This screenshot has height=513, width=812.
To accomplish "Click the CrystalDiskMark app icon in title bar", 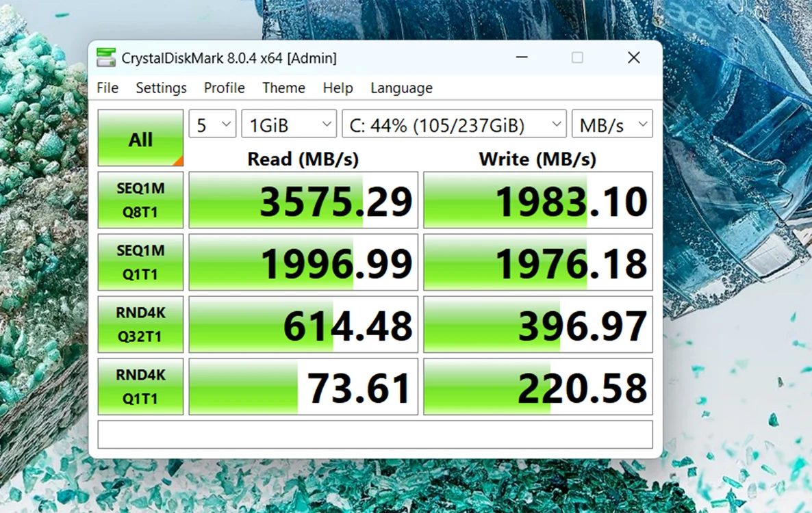I will [106, 57].
